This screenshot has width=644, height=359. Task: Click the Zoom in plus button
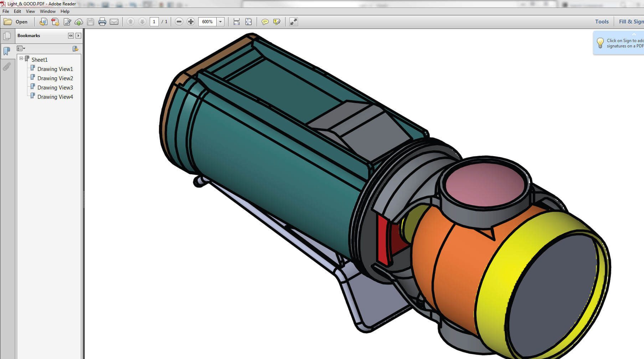191,22
